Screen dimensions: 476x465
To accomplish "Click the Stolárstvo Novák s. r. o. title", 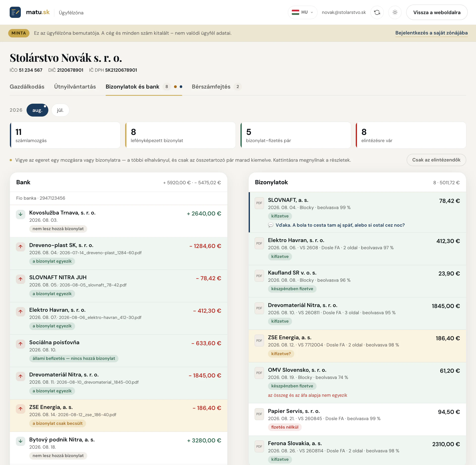I will click(x=66, y=58).
